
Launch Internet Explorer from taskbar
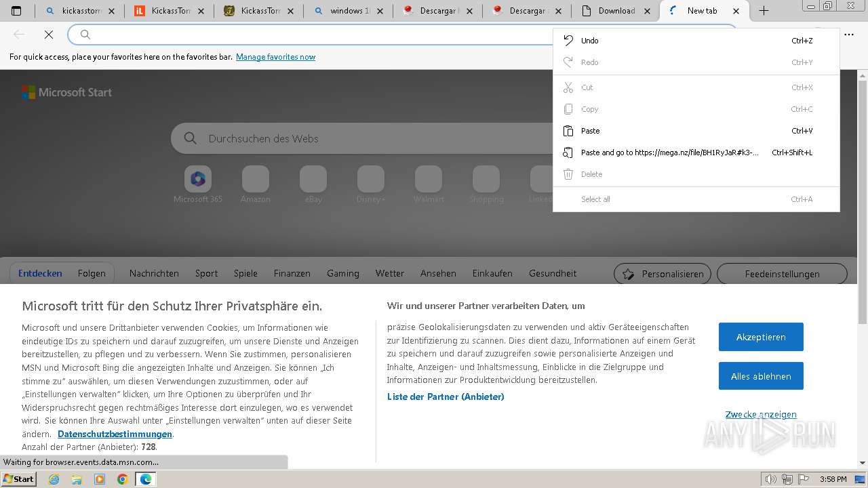[54, 479]
